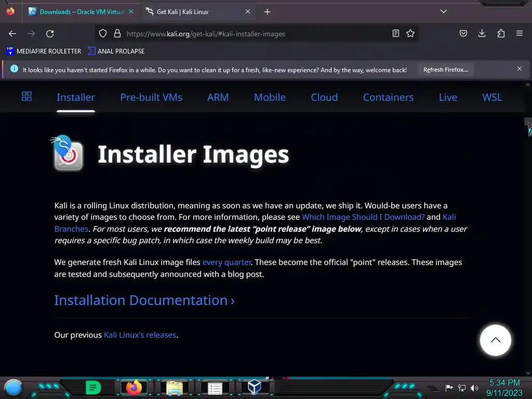
Task: Open the network status tray icon
Action: [462, 388]
